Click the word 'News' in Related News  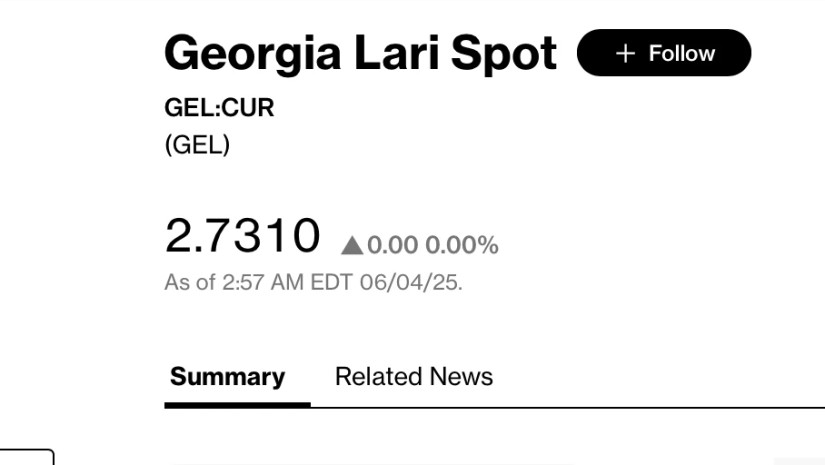(461, 377)
